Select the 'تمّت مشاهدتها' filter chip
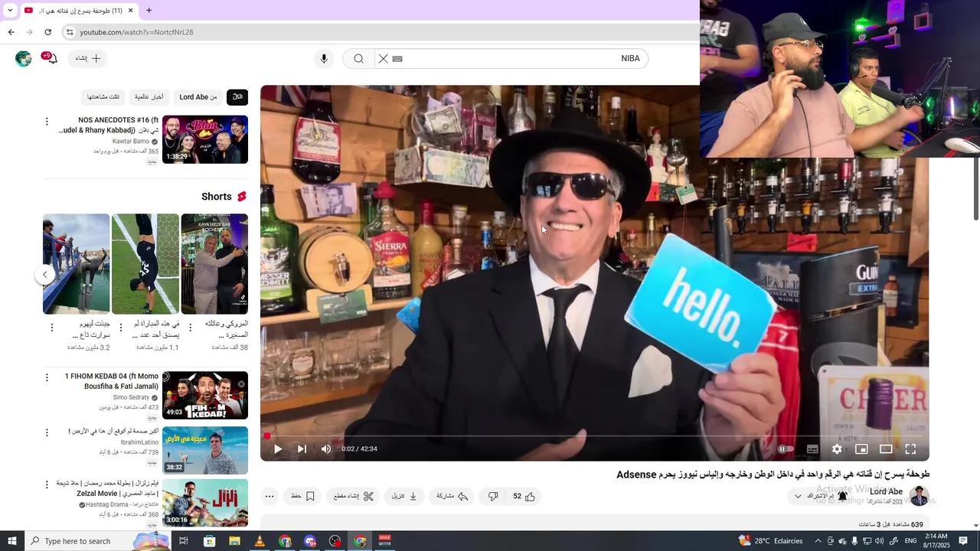 103,97
